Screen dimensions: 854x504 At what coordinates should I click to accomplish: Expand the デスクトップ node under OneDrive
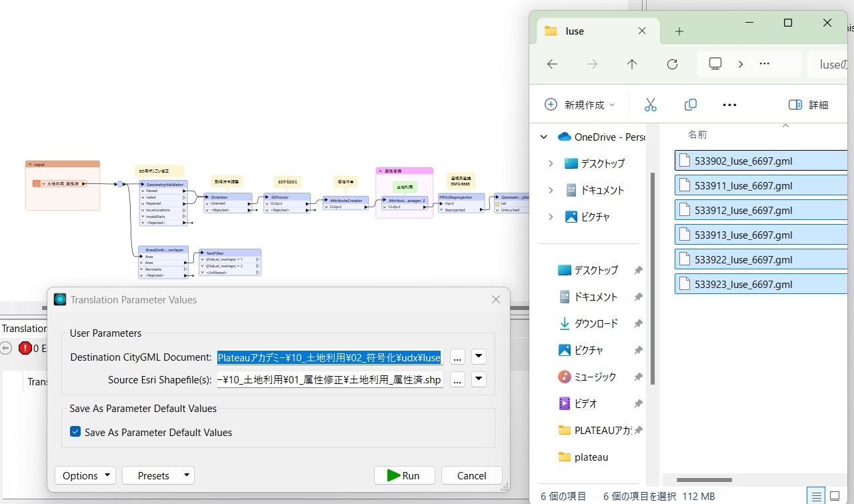(551, 163)
